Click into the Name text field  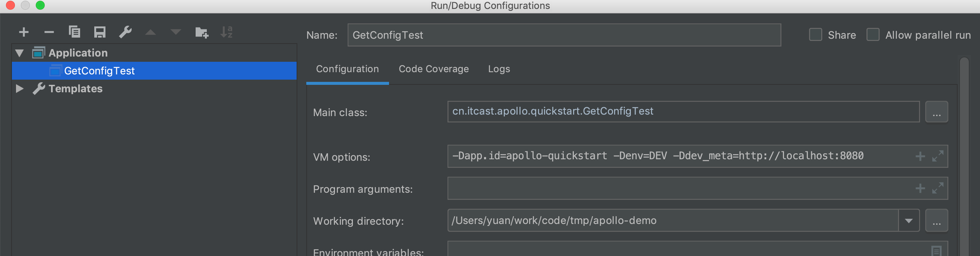[x=563, y=35]
